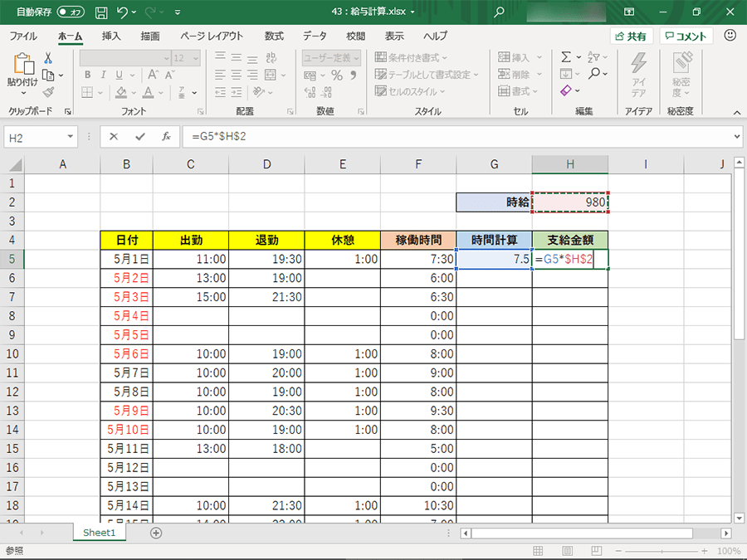Click the Copy icon
747x560 pixels.
click(48, 75)
